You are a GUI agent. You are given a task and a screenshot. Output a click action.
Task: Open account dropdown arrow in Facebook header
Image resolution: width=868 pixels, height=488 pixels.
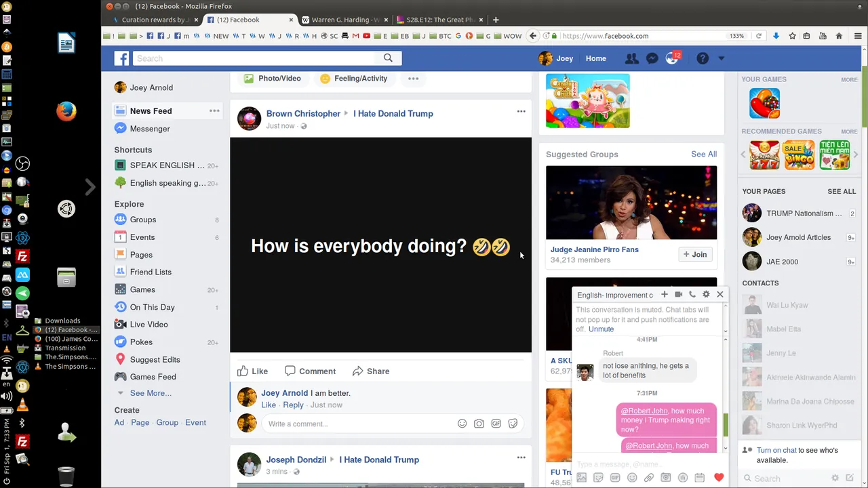721,58
